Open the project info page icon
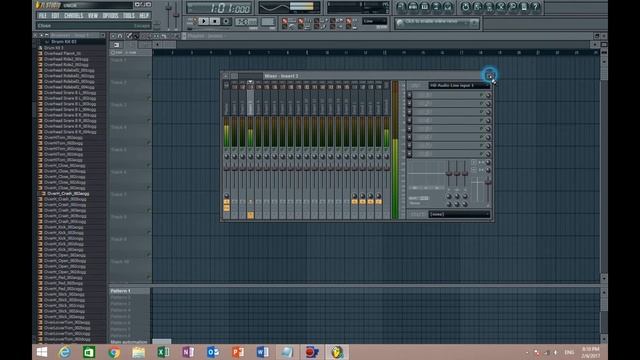The height and width of the screenshot is (360, 640). [x=524, y=7]
